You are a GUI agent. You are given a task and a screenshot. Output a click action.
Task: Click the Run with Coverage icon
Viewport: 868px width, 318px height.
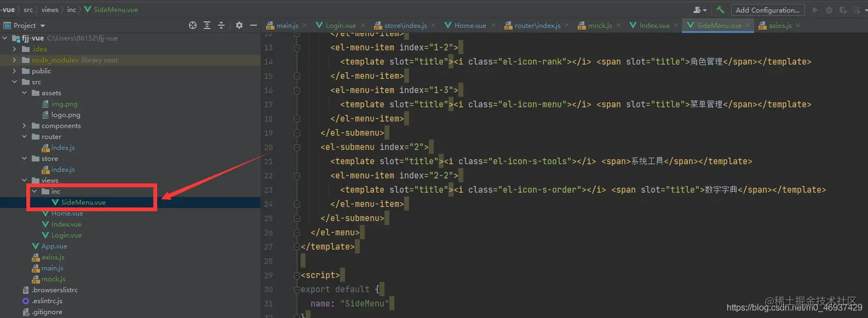click(843, 10)
